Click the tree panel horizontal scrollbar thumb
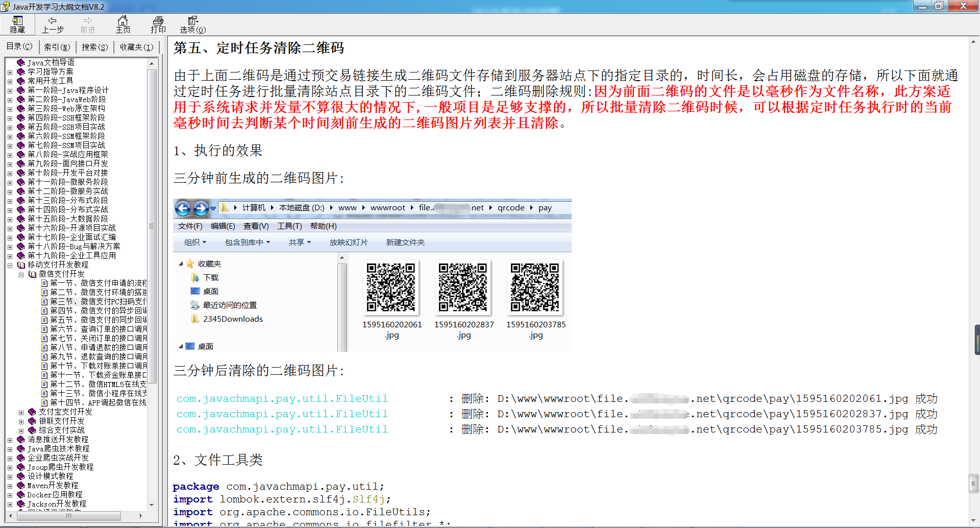 [69, 516]
